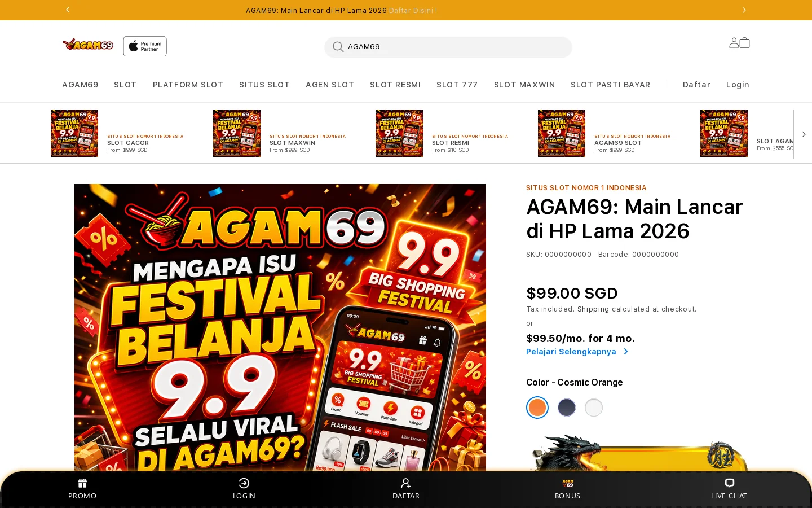The width and height of the screenshot is (812, 508).
Task: Click the Barcode: 0000000000 text
Action: click(x=638, y=255)
